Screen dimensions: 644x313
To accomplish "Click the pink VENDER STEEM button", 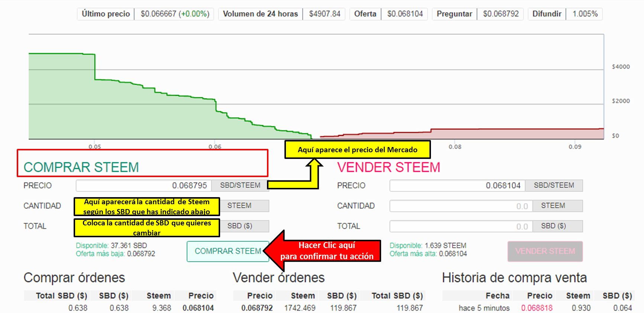I will 545,251.
